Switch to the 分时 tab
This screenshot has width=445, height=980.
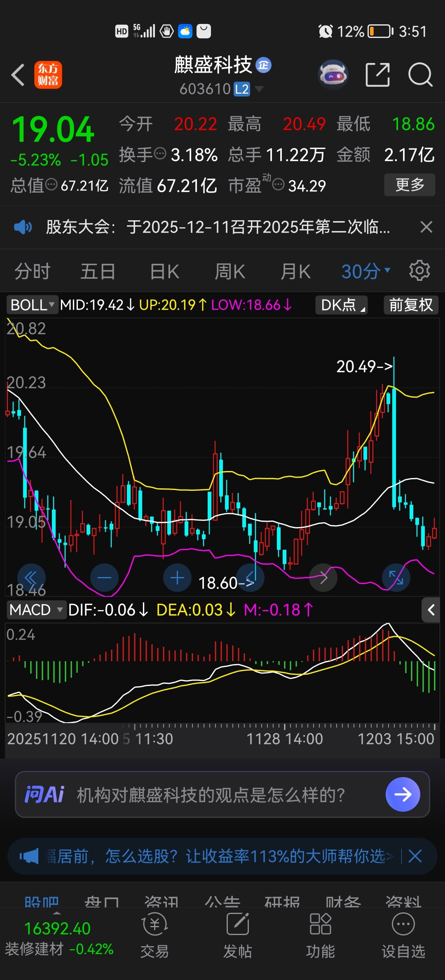click(32, 271)
